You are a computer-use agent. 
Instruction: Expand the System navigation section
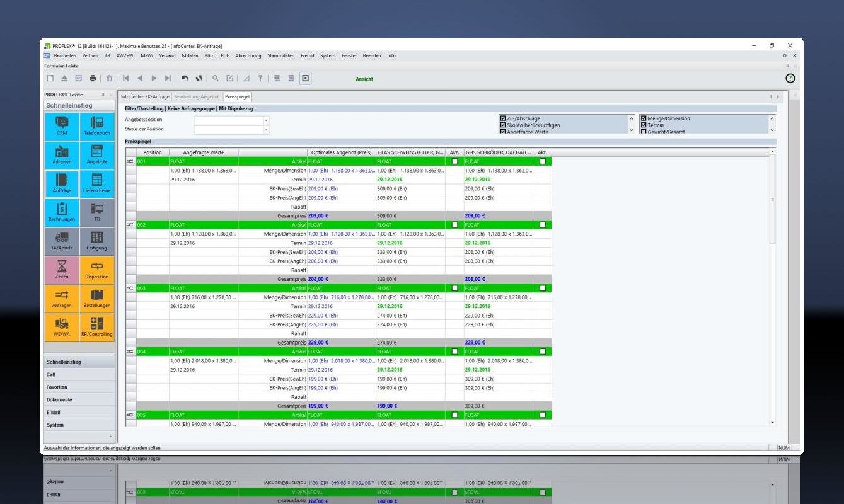click(x=79, y=425)
